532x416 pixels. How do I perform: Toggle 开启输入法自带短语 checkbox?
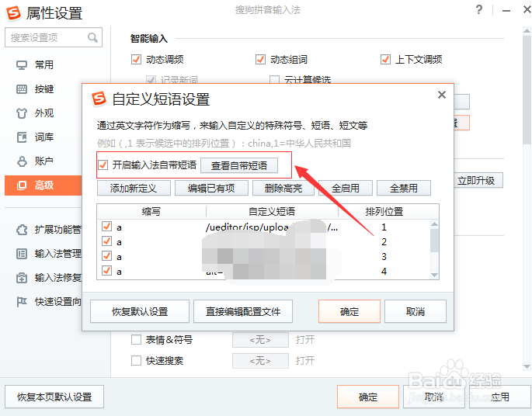(103, 165)
